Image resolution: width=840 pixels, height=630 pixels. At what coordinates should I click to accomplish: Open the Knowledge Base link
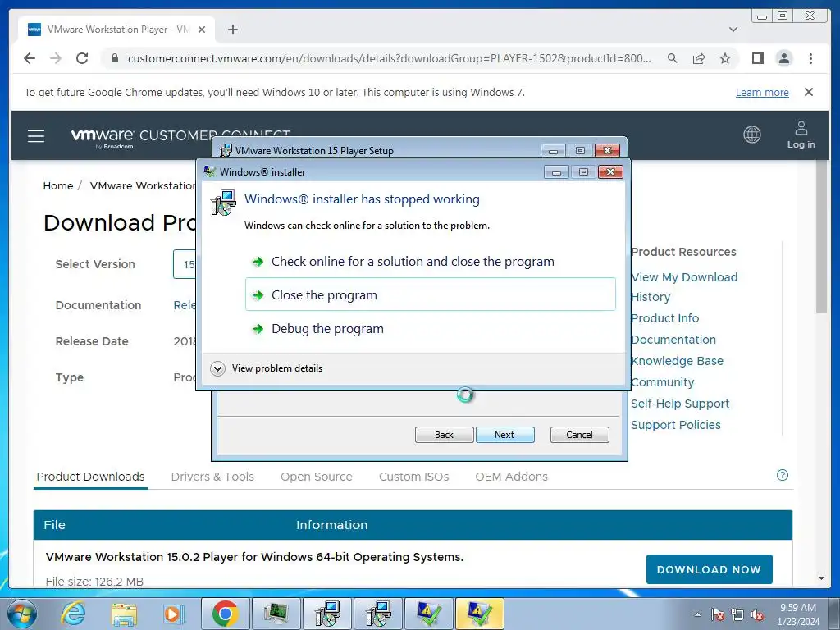[x=677, y=361]
